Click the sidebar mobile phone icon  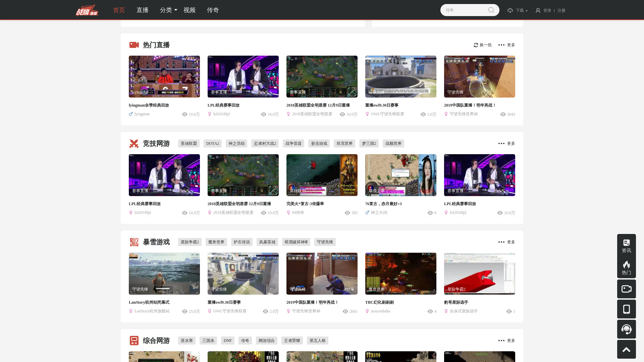627,309
